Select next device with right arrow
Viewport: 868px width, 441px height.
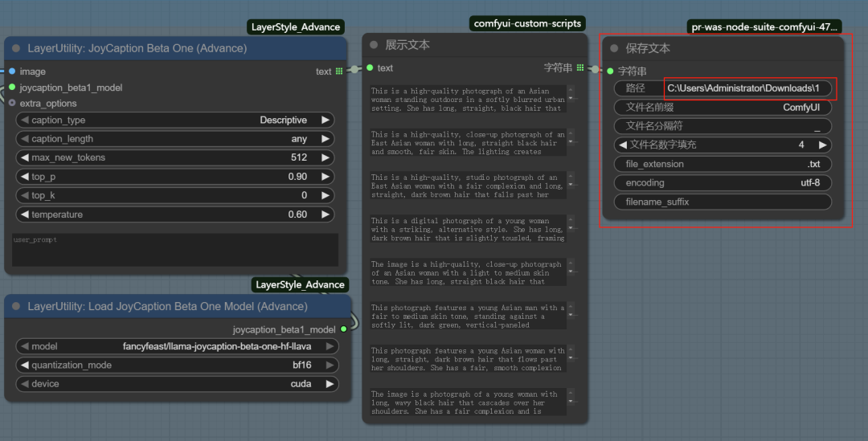pyautogui.click(x=330, y=384)
